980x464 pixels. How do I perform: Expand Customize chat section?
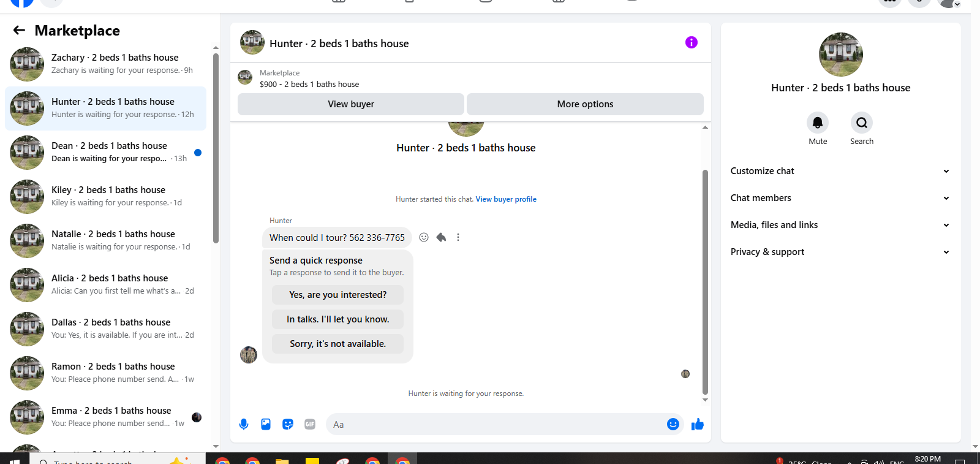click(840, 171)
